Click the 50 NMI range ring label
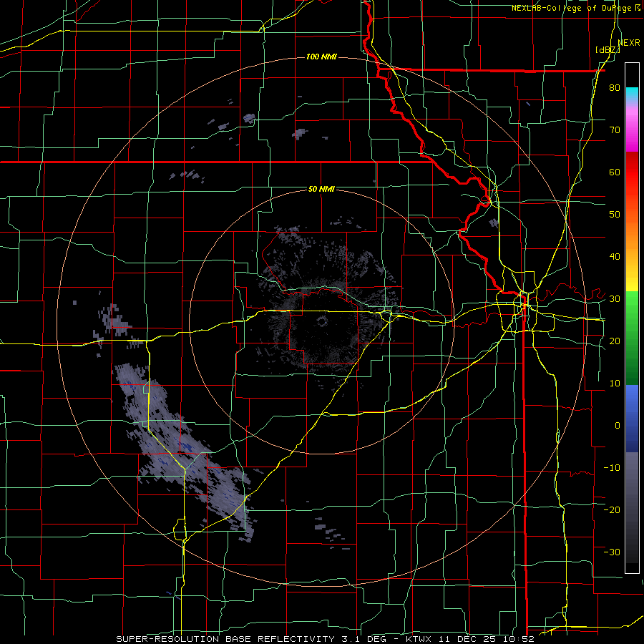 321,189
